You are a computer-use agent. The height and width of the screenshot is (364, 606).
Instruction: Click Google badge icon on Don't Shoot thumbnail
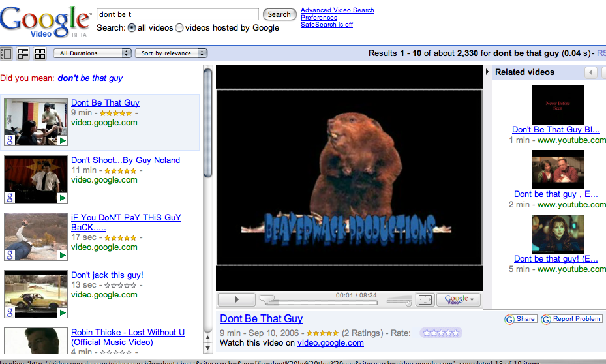(10, 198)
